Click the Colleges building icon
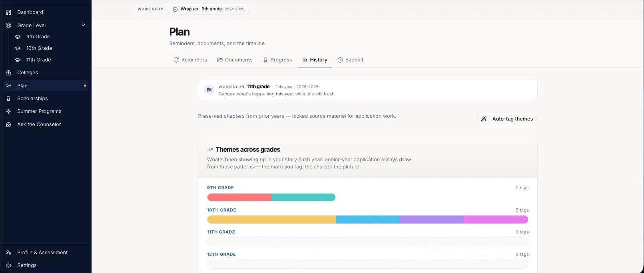 [8, 73]
